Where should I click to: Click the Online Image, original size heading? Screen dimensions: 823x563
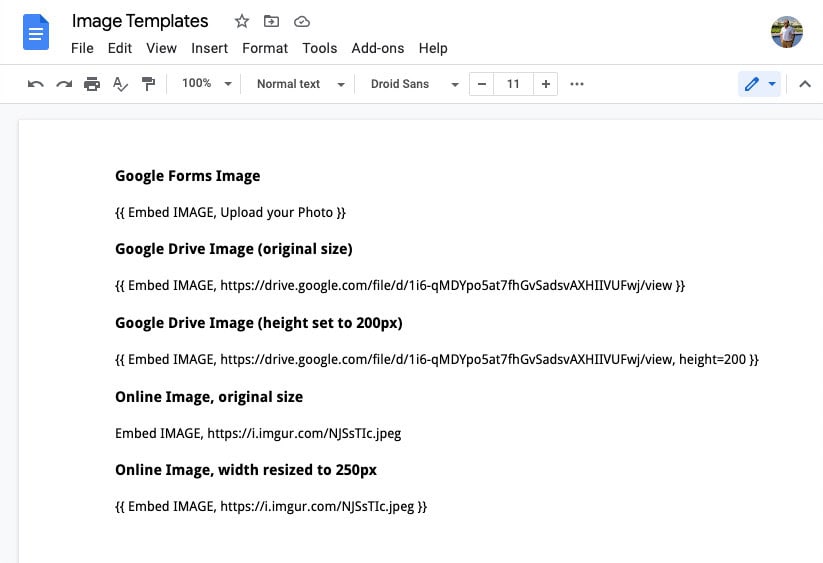click(x=209, y=397)
